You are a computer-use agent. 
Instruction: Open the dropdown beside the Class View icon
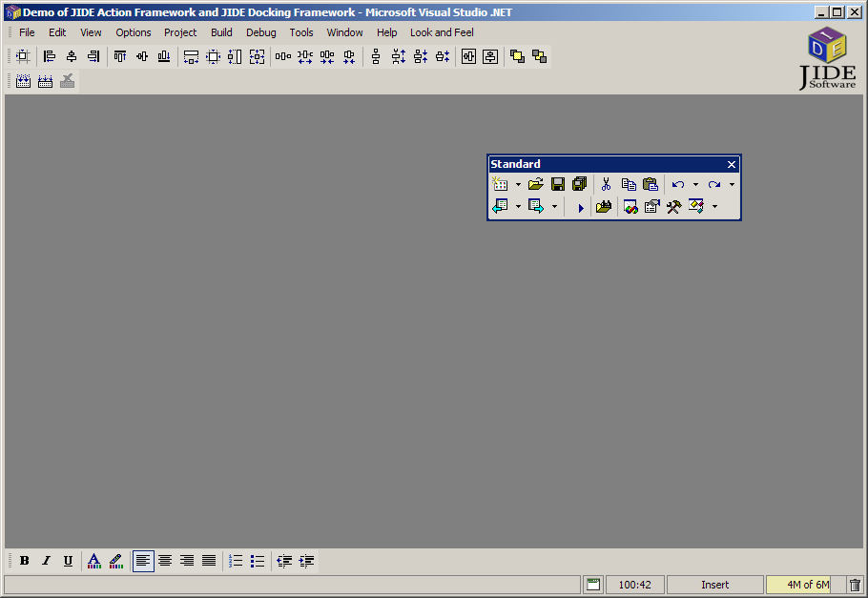714,207
